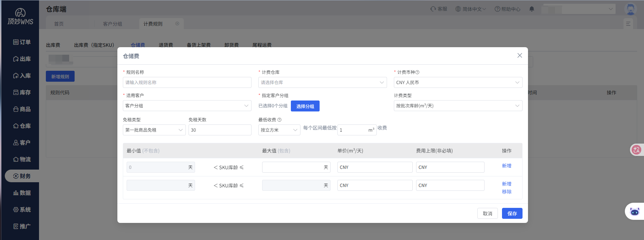Click 移除 in the second range row
Screen dimensions: 644x240
click(x=507, y=192)
